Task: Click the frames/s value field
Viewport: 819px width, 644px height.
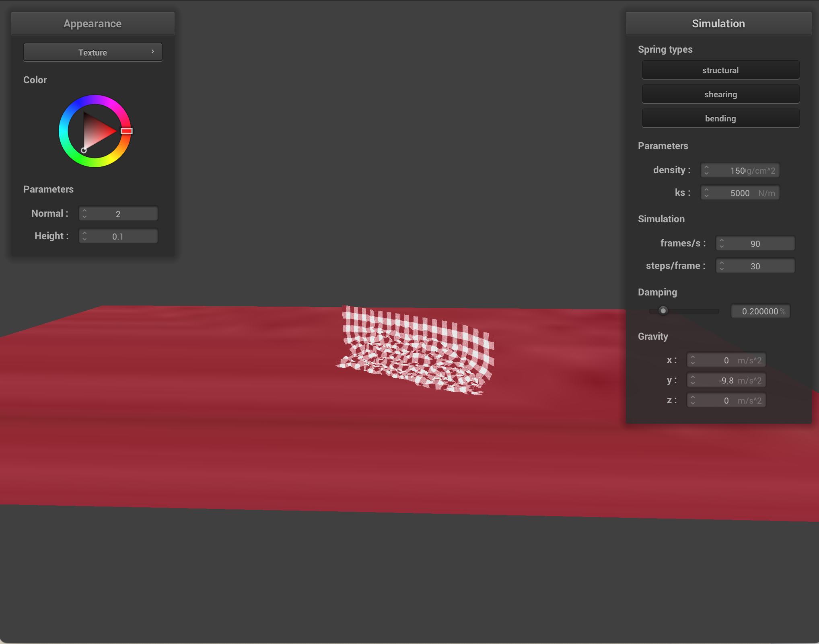Action: [x=755, y=243]
